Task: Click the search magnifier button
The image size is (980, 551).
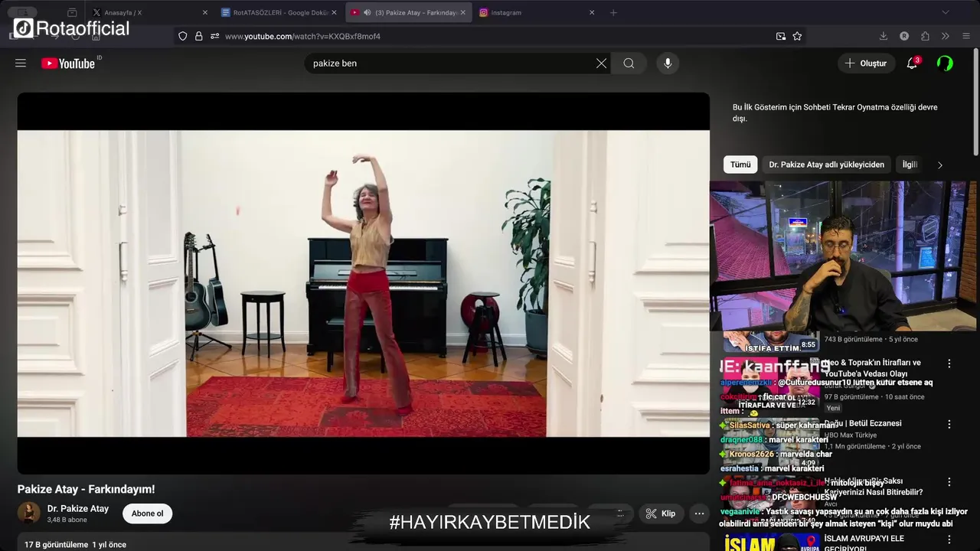Action: click(x=629, y=64)
